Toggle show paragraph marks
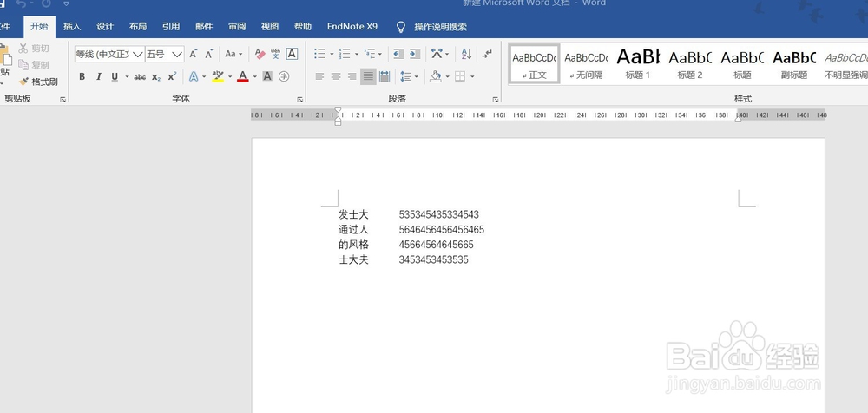The width and height of the screenshot is (868, 413). (x=487, y=54)
